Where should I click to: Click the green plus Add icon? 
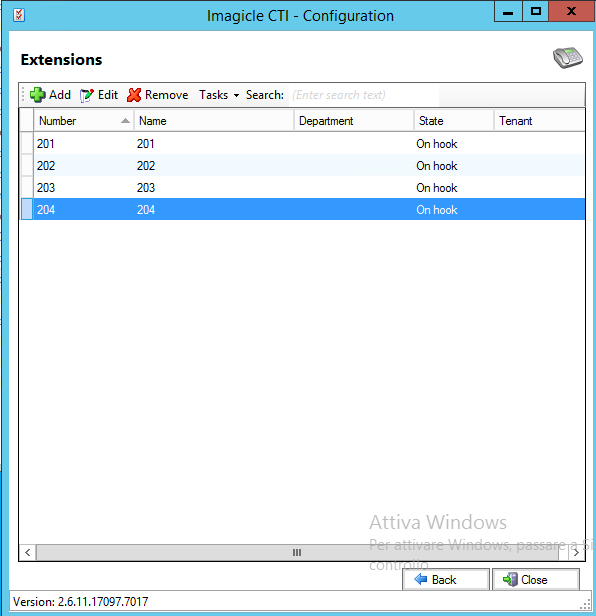click(x=37, y=95)
